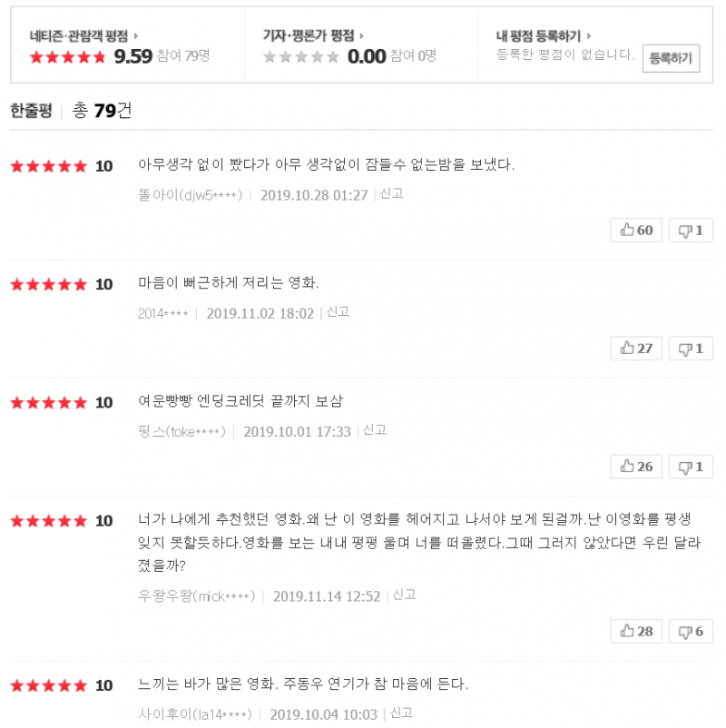Click the gray critic star rating

[x=301, y=56]
